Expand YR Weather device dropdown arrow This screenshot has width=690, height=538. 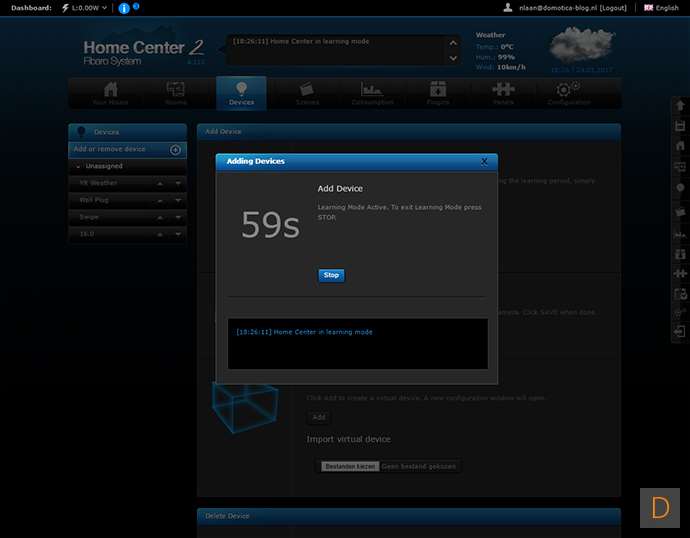click(178, 183)
